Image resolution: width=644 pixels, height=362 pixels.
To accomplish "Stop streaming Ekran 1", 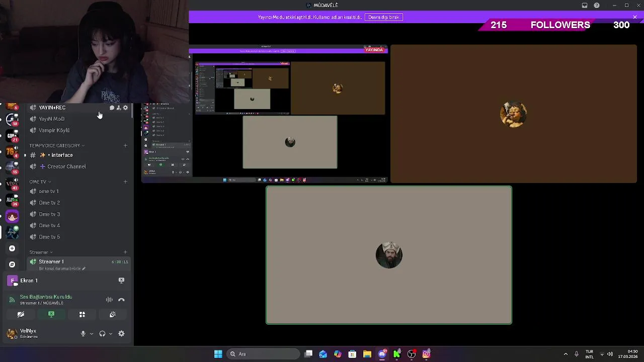I will (x=121, y=281).
